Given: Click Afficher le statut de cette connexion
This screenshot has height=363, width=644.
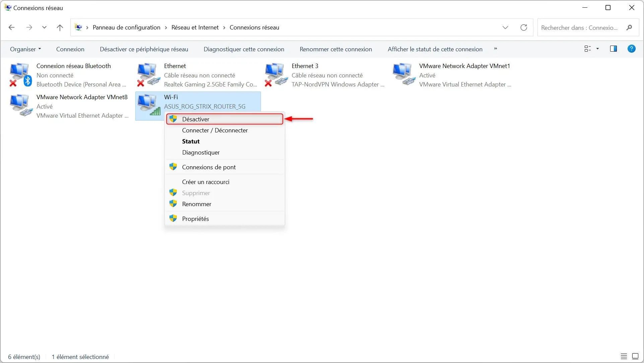Looking at the screenshot, I should coord(435,49).
